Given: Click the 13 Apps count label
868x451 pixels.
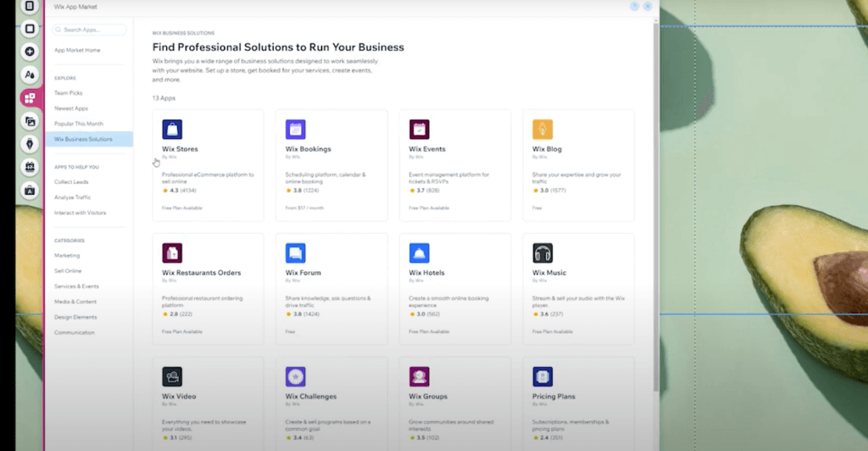Looking at the screenshot, I should pyautogui.click(x=164, y=98).
